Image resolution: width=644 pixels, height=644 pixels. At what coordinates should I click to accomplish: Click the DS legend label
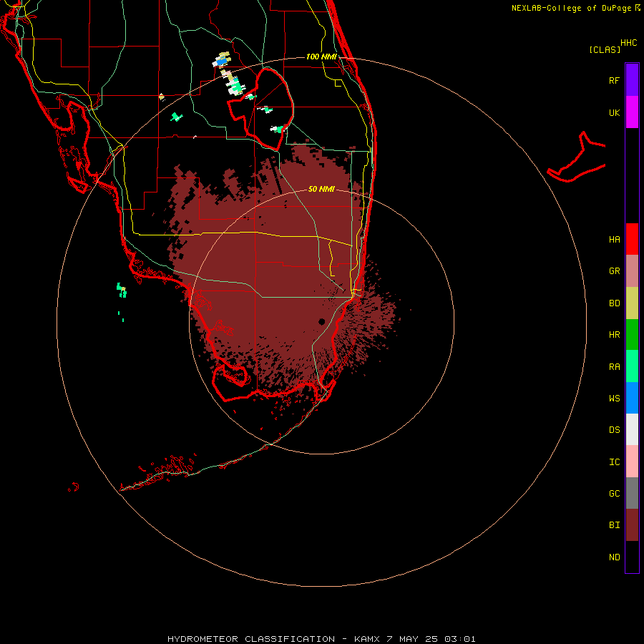pyautogui.click(x=615, y=430)
